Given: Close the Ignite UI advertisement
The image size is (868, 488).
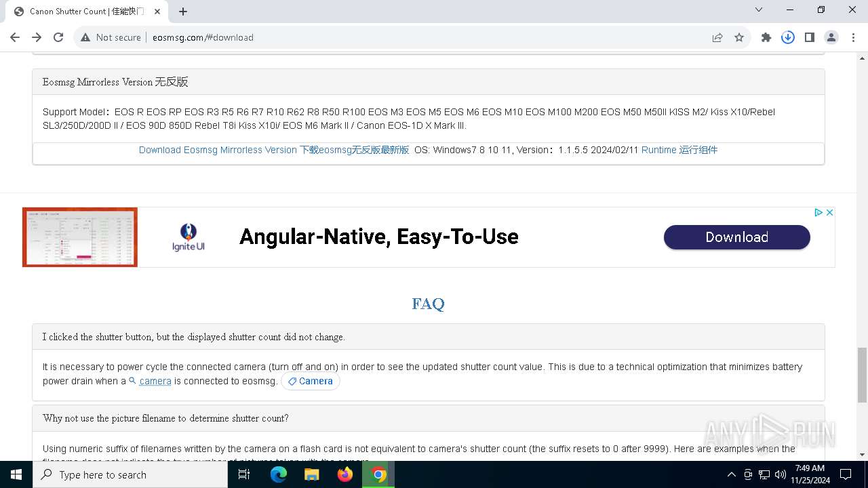Looking at the screenshot, I should click(x=829, y=212).
